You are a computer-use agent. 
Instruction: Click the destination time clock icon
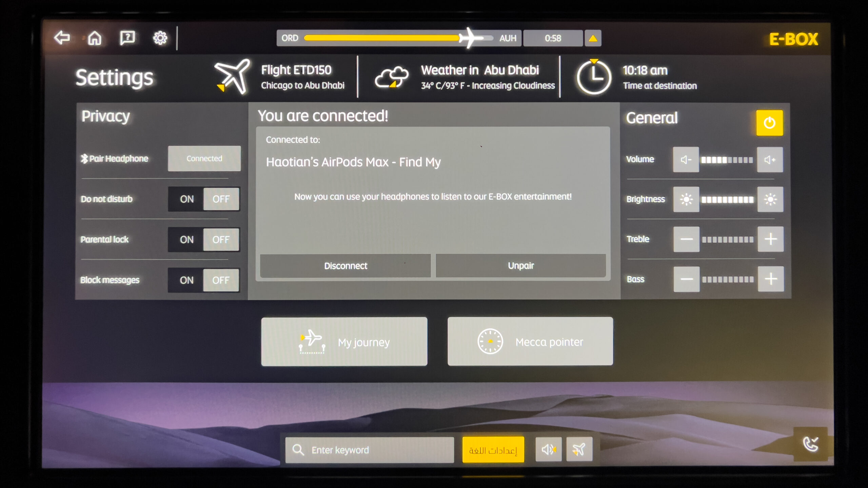pyautogui.click(x=594, y=77)
